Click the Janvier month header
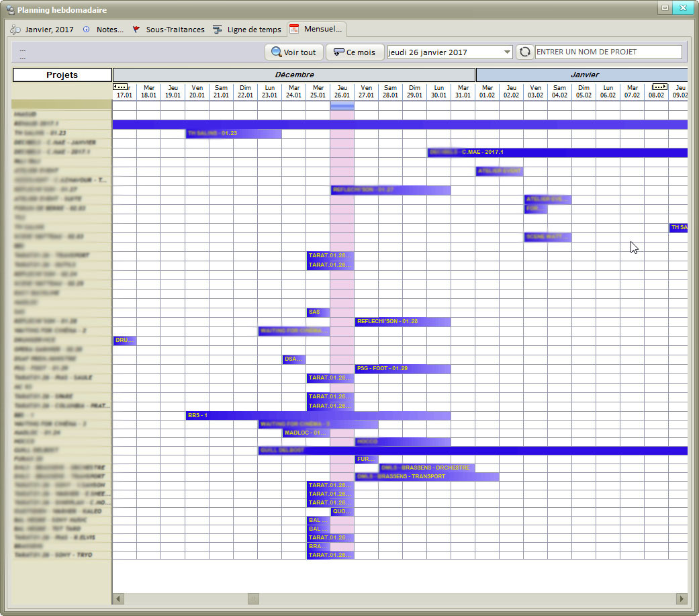 tap(581, 75)
